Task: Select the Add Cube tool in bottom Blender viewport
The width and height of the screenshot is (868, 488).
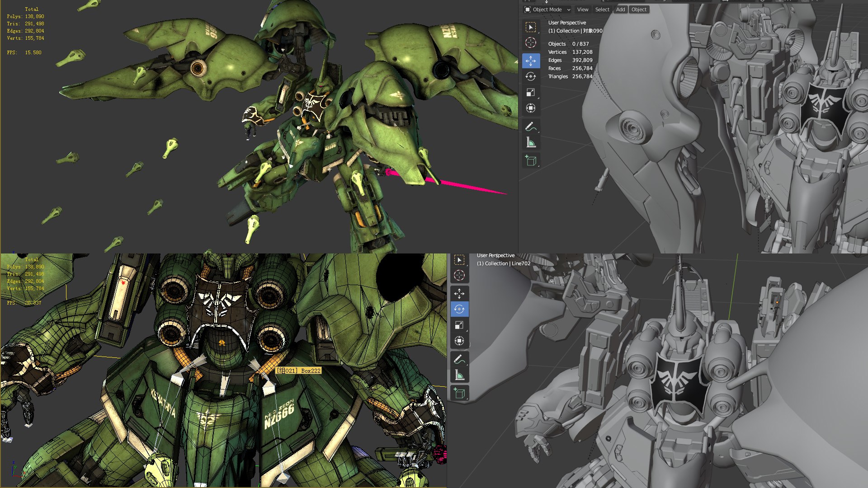Action: click(x=459, y=393)
